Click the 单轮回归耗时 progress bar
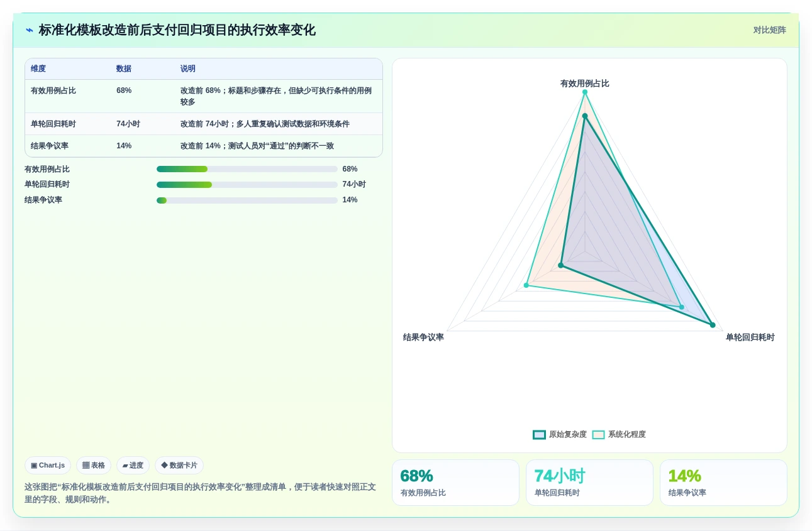The height and width of the screenshot is (531, 812). 247,185
